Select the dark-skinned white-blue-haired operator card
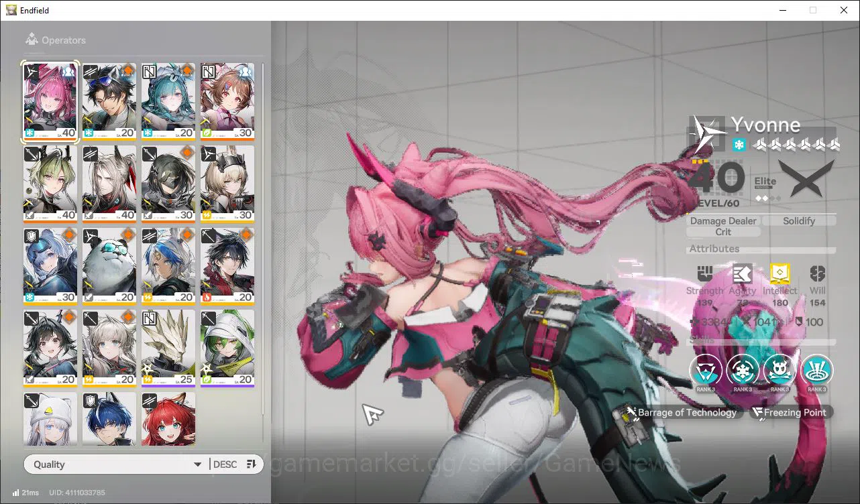The width and height of the screenshot is (860, 504). [168, 266]
